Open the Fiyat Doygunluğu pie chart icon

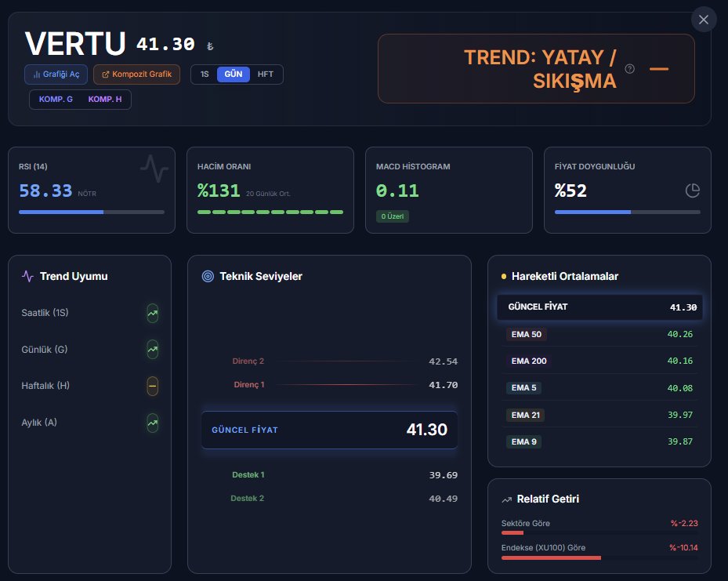click(692, 190)
